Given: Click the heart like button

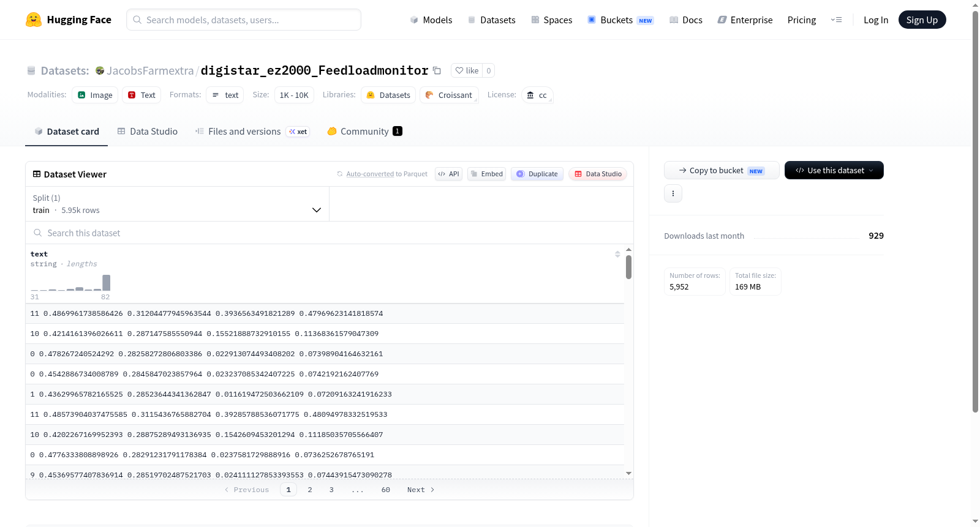Looking at the screenshot, I should click(x=467, y=70).
